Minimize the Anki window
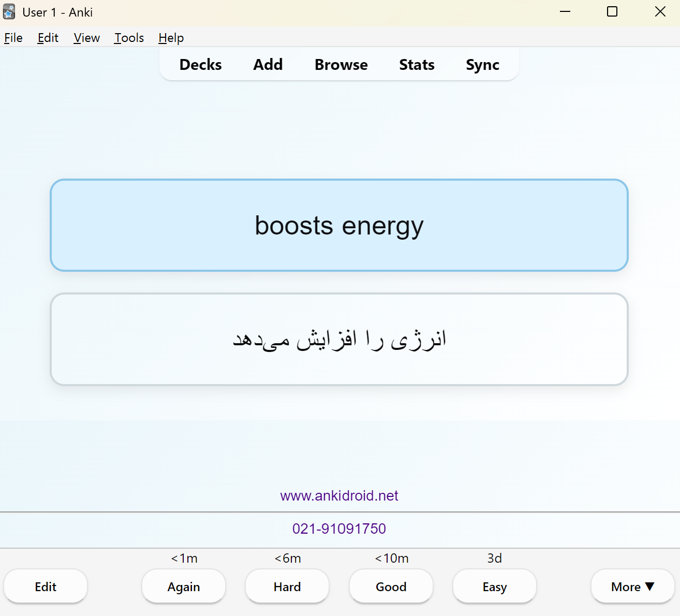 [565, 12]
